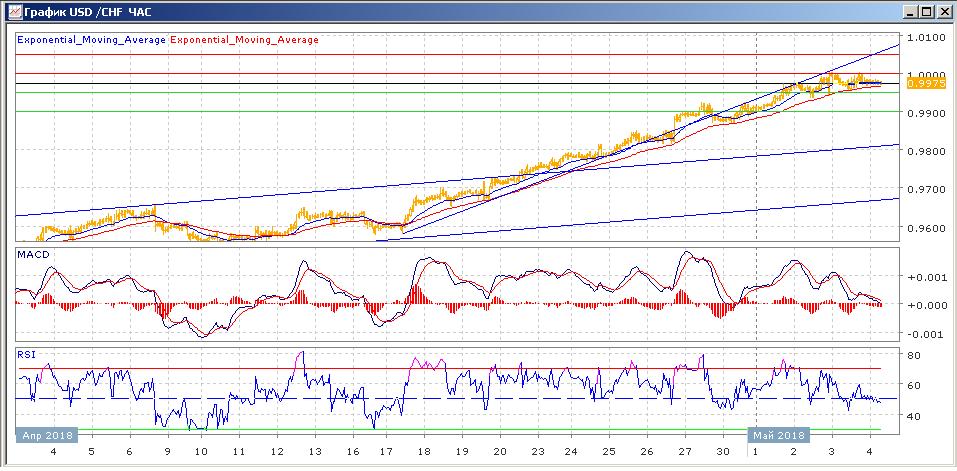
Task: Click the 0.9800 price axis label
Action: point(925,151)
